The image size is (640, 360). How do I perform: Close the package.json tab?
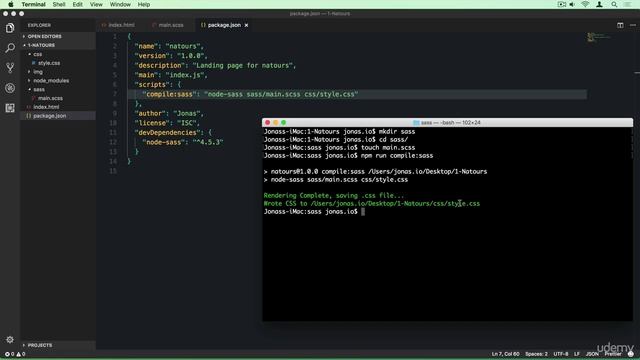[246, 25]
